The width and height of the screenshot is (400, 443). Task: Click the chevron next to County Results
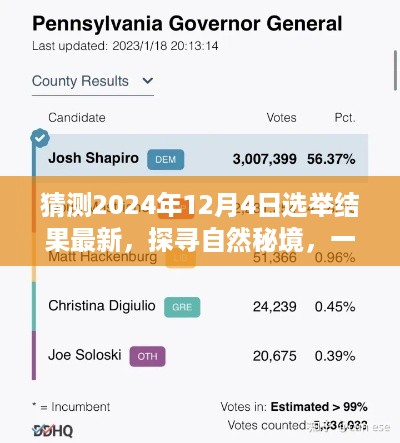point(148,81)
